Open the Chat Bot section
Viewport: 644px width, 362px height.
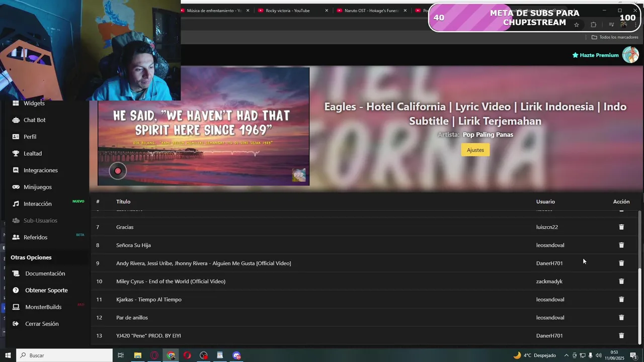(34, 120)
